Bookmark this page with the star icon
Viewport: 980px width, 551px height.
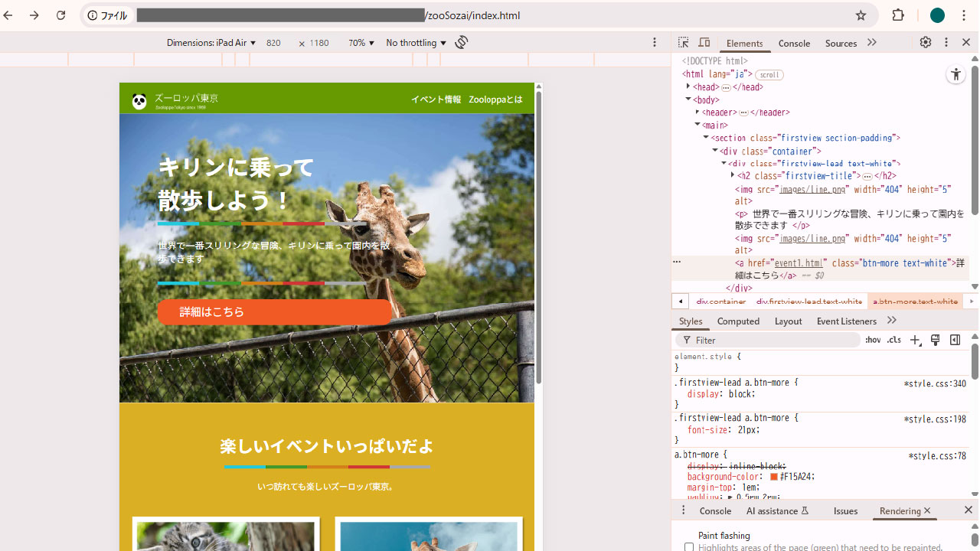click(x=861, y=15)
